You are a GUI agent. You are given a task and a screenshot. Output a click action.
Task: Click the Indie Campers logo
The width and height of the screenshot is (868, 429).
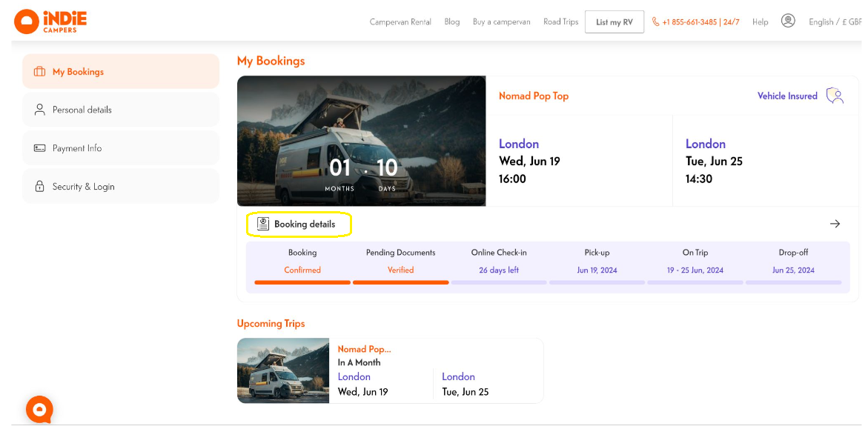click(50, 21)
